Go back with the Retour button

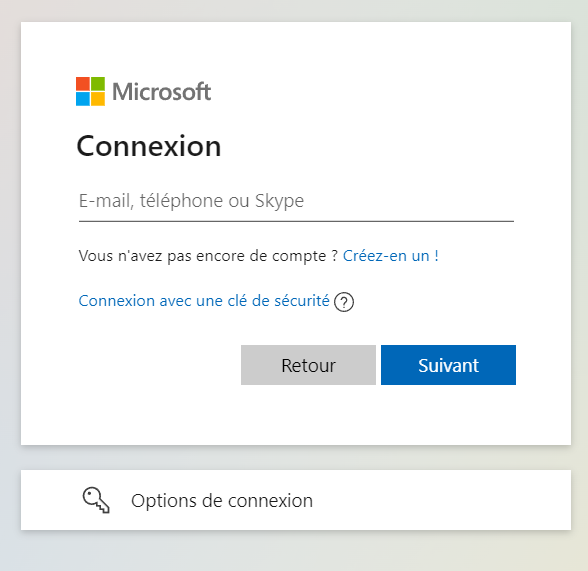tap(308, 365)
